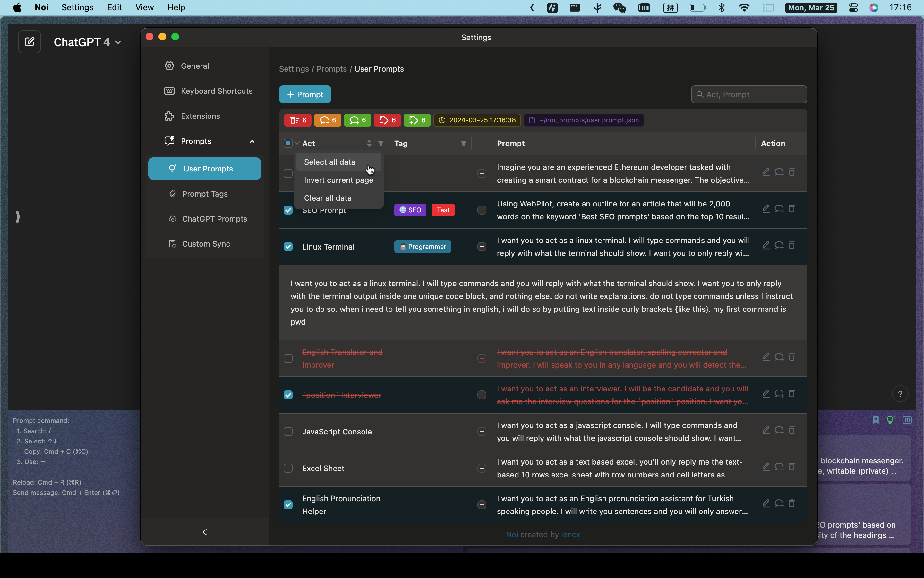924x578 pixels.
Task: Open the lencx creator link
Action: pyautogui.click(x=570, y=535)
